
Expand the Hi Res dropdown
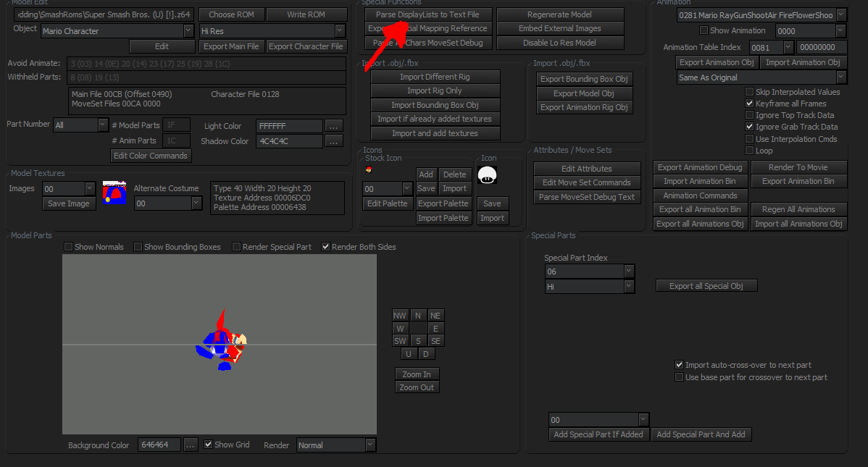(340, 31)
